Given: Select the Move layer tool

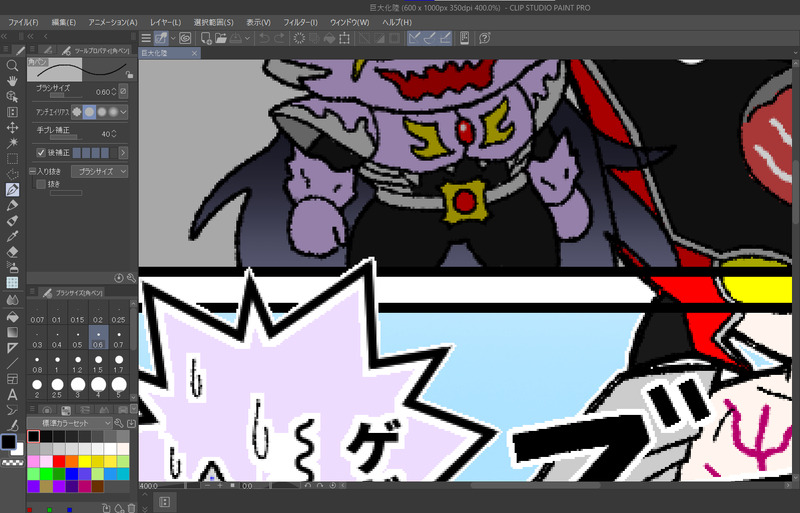Looking at the screenshot, I should 12,128.
